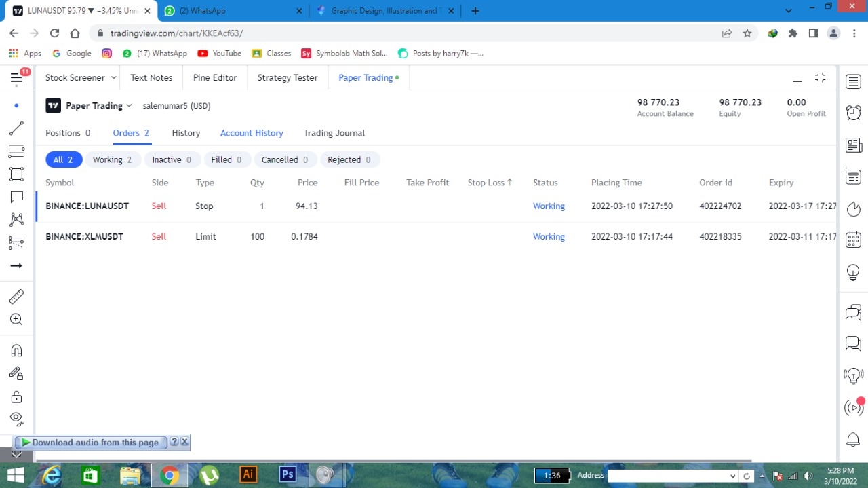Filter orders by Rejected
The height and width of the screenshot is (488, 868).
(349, 160)
